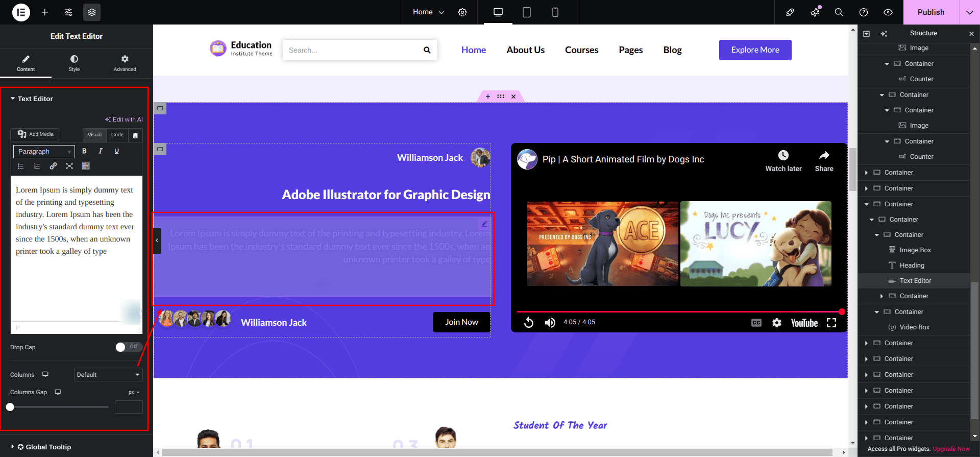The width and height of the screenshot is (980, 457).
Task: Insert a bulleted list
Action: pyautogui.click(x=21, y=166)
